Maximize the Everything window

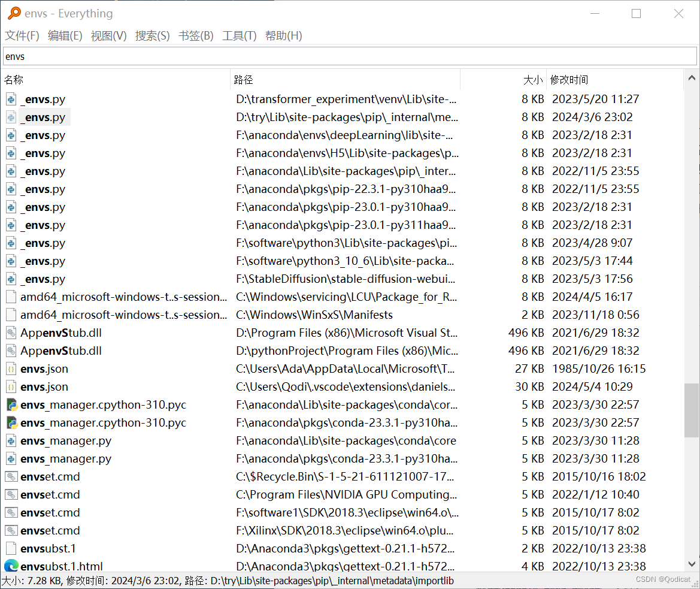636,13
